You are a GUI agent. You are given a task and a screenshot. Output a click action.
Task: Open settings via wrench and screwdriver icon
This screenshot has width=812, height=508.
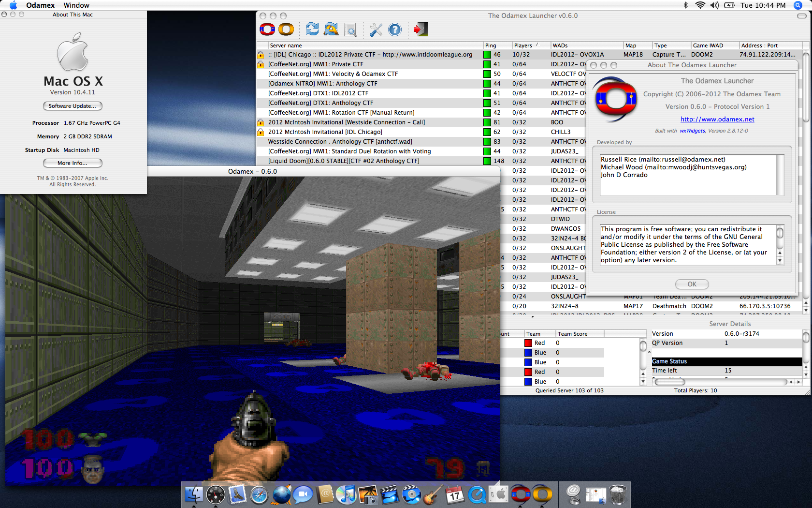[376, 30]
